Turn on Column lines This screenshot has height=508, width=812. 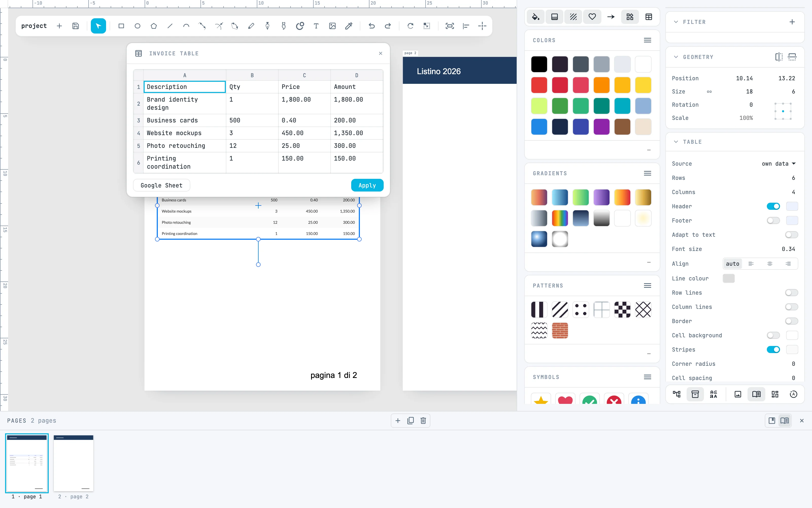(791, 307)
